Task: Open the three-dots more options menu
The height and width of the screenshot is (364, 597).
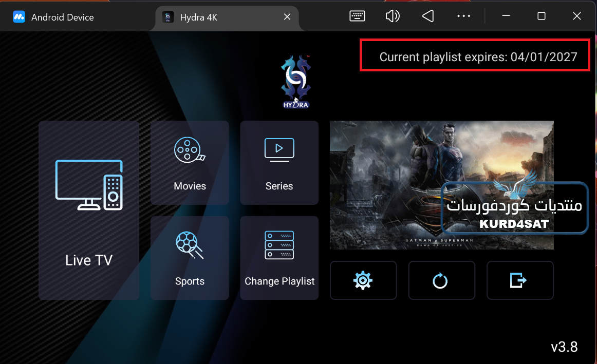Action: [x=463, y=16]
